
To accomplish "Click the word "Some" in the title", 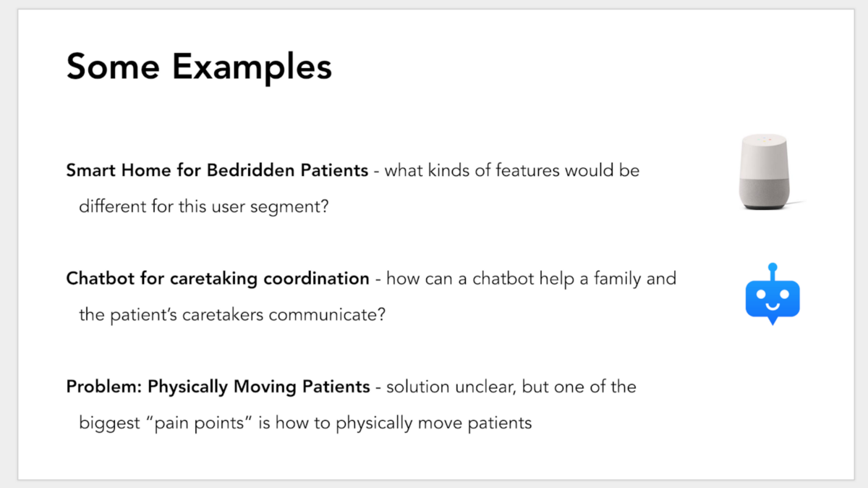I will [113, 67].
